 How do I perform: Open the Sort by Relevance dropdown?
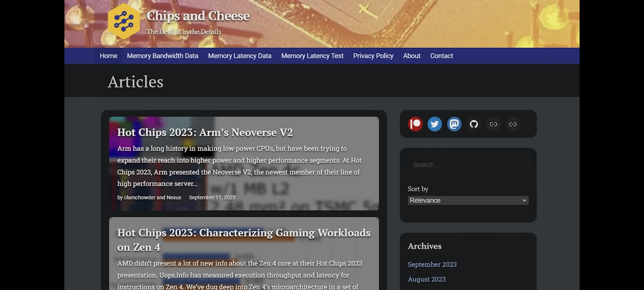tap(468, 200)
